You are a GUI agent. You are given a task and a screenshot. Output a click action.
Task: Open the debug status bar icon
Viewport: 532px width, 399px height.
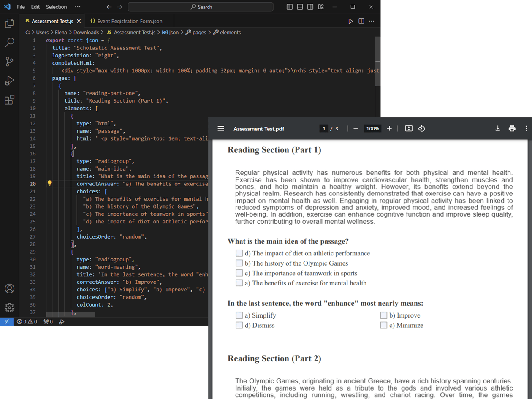coord(62,322)
